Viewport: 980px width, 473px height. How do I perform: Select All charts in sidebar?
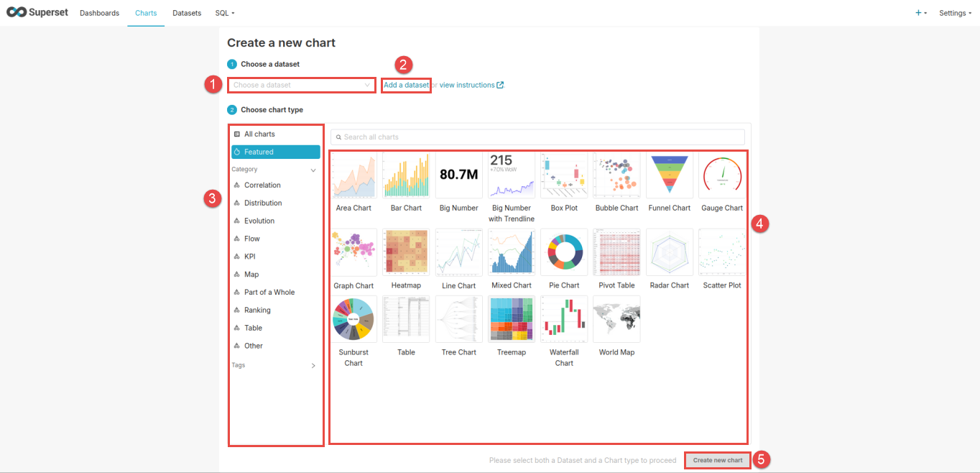coord(276,134)
